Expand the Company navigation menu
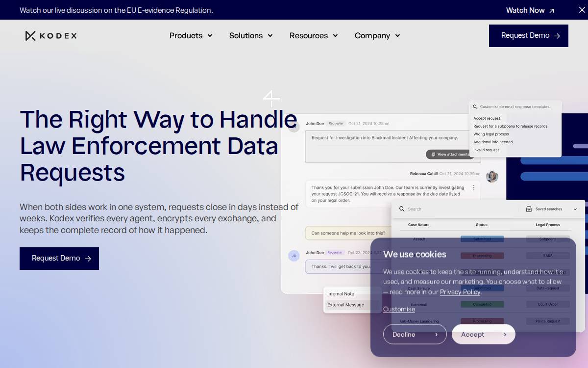The image size is (588, 368). (377, 36)
